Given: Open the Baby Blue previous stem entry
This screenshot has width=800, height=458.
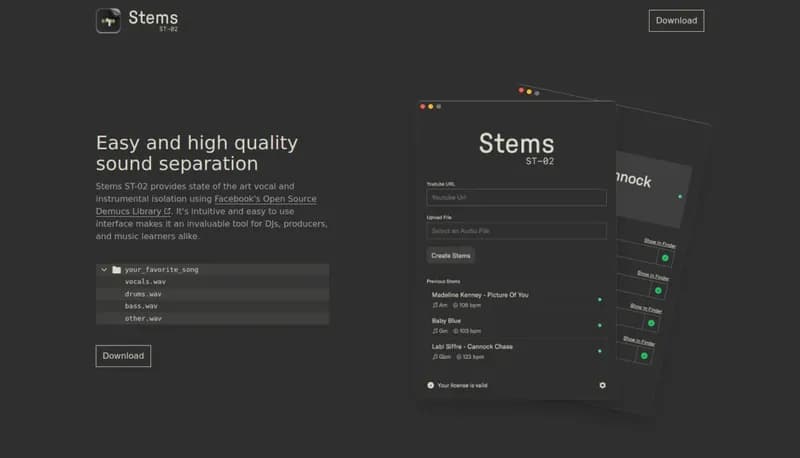Looking at the screenshot, I should [516, 325].
